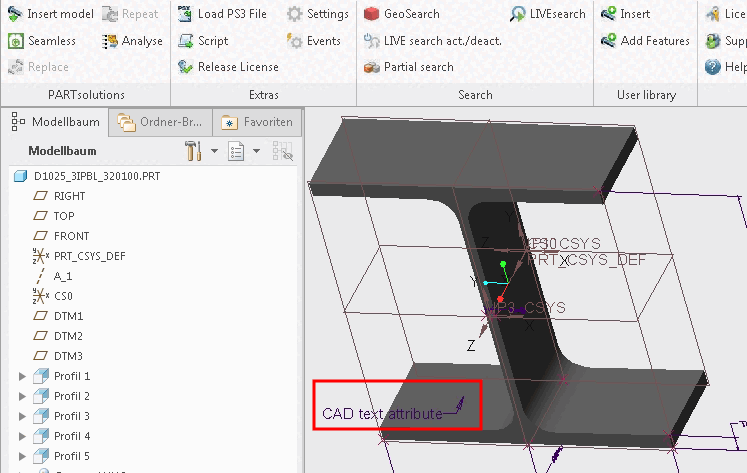747x473 pixels.
Task: Click the tree list display icon
Action: pyautogui.click(x=236, y=151)
